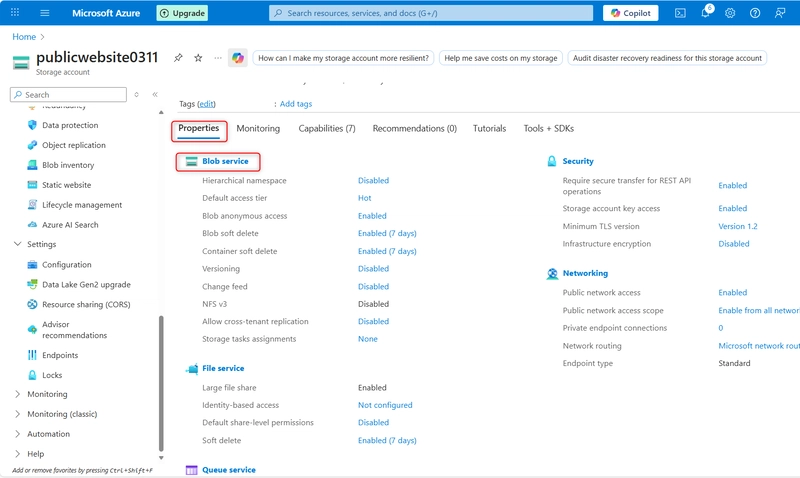This screenshot has height=478, width=800.
Task: Switch to the Tools + SDKs tab
Action: pos(548,129)
